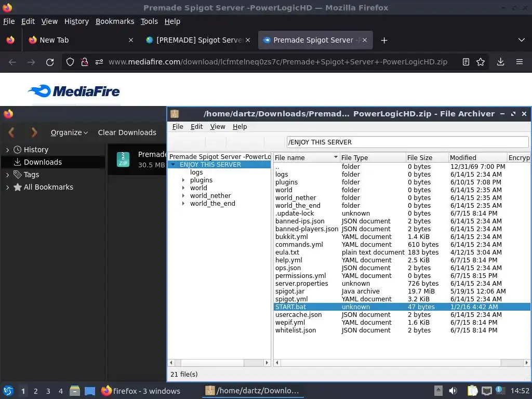The width and height of the screenshot is (532, 399).
Task: Click the crossed-out lock site security icon
Action: [85, 62]
